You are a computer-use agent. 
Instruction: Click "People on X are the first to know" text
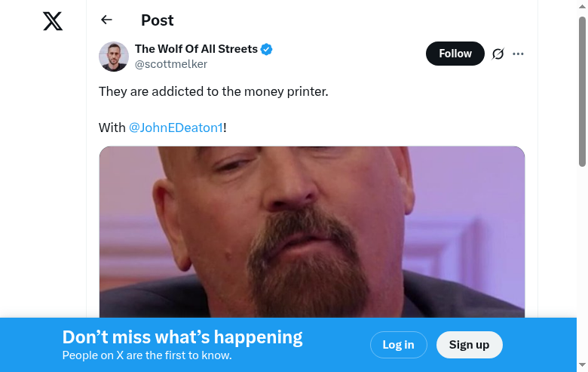pyautogui.click(x=147, y=355)
